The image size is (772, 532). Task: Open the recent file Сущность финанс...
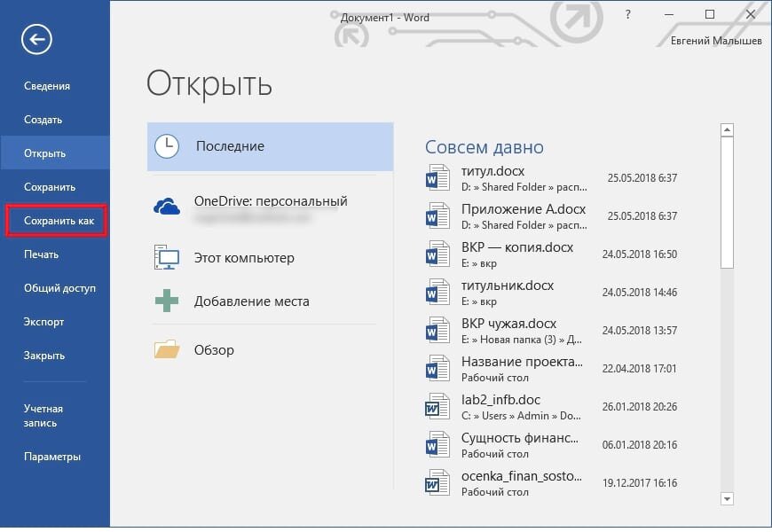tap(551, 444)
